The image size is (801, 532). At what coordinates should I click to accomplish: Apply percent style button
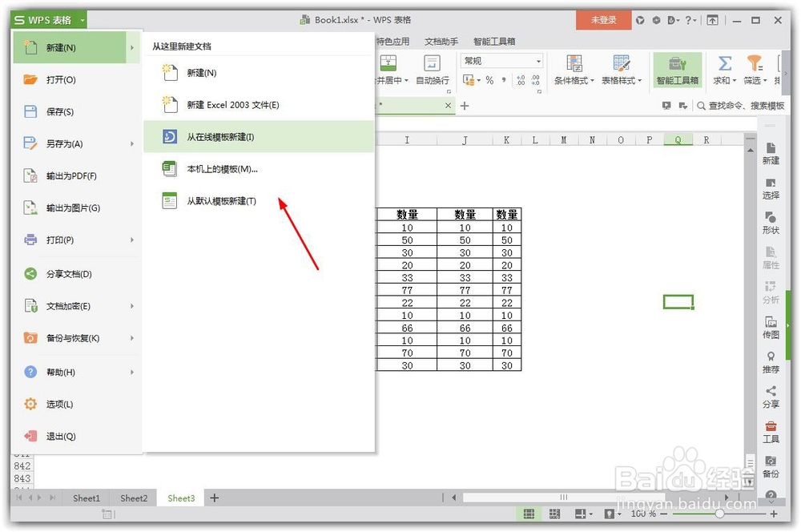489,80
